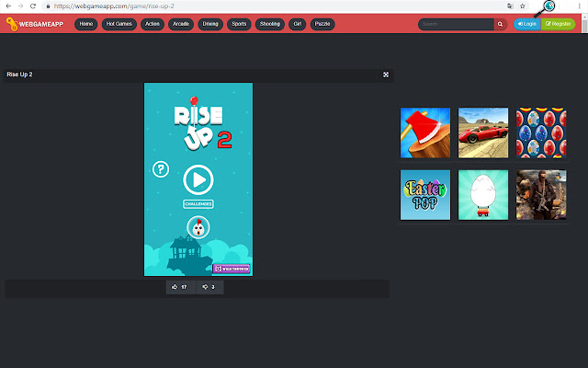
Task: Click into the site Search field
Action: 456,24
